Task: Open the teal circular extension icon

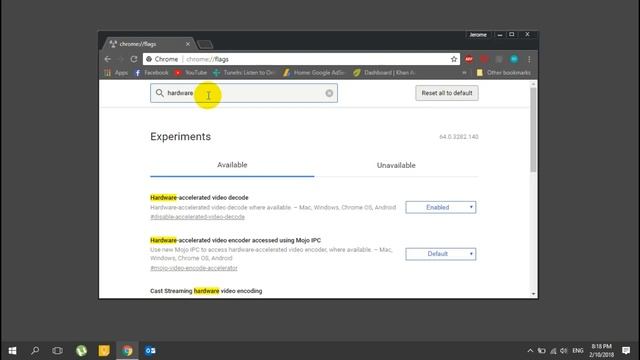Action: tap(514, 59)
